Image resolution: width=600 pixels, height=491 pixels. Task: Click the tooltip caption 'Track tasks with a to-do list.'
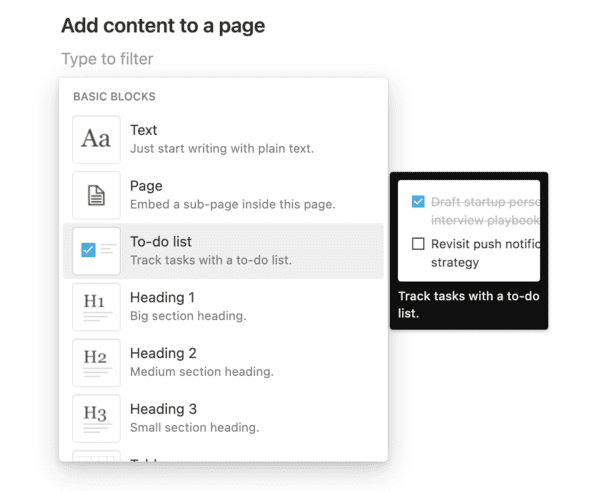tap(469, 305)
